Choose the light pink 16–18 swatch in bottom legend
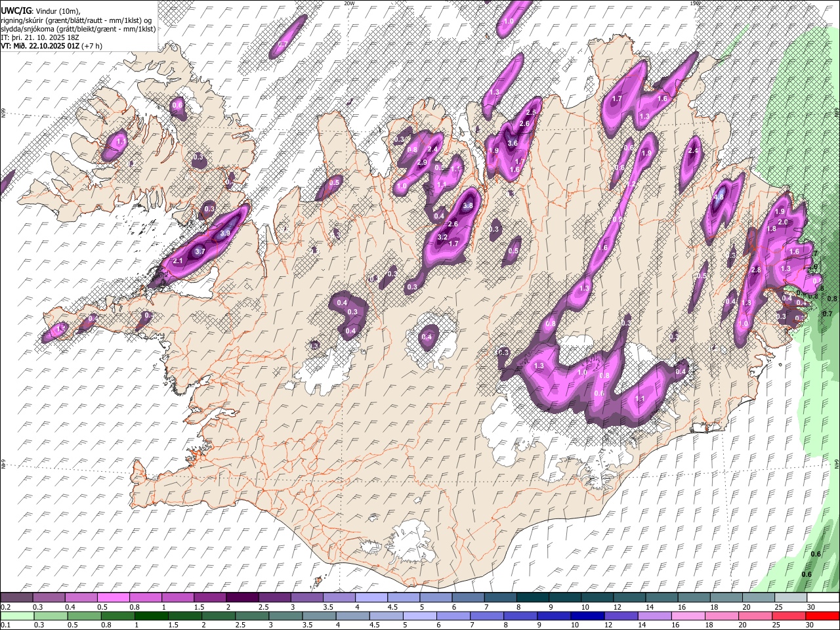The height and width of the screenshot is (630, 840). point(688,616)
